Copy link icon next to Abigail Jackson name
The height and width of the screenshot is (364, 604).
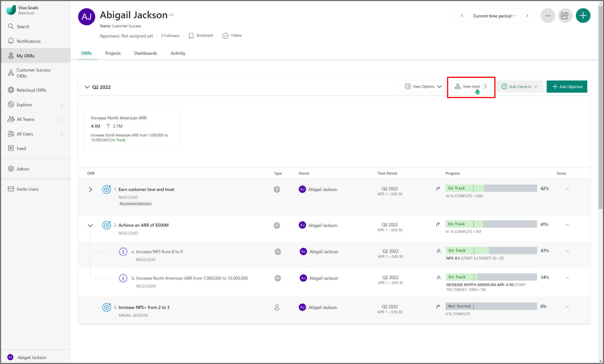(171, 15)
